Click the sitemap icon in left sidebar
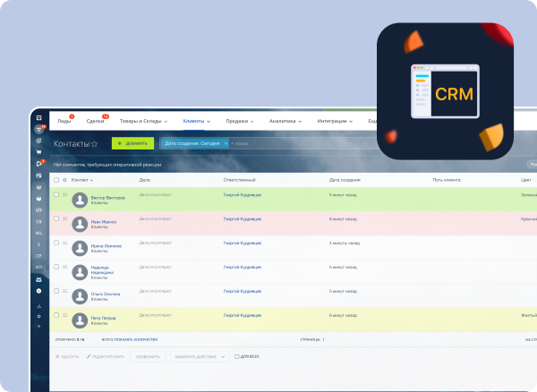 [38, 306]
